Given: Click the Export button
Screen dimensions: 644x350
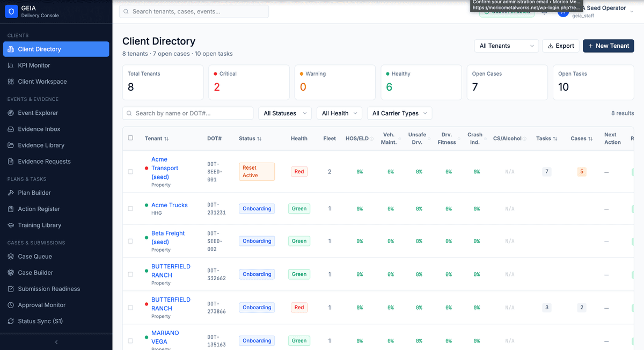Looking at the screenshot, I should (561, 46).
